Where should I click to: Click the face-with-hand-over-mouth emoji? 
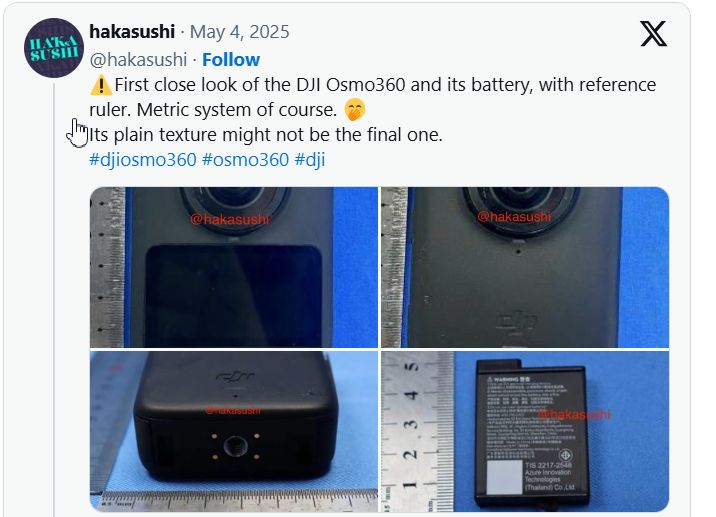point(354,110)
